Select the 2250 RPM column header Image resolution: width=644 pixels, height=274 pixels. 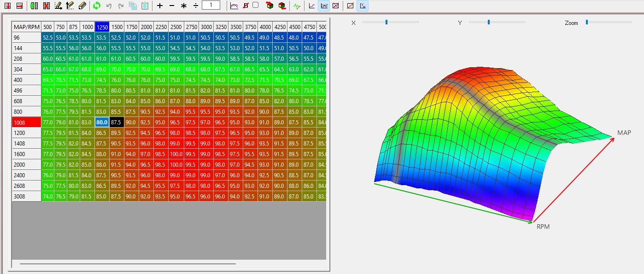(x=161, y=27)
